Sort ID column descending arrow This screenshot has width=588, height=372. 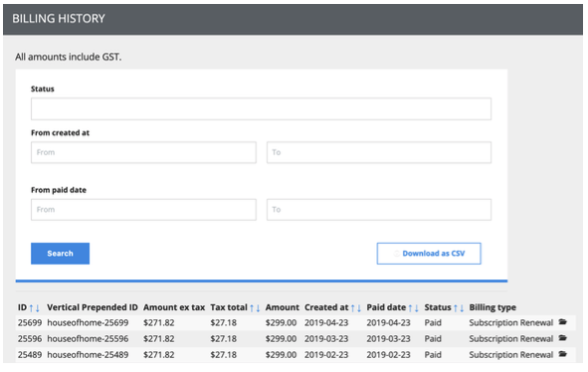(37, 308)
